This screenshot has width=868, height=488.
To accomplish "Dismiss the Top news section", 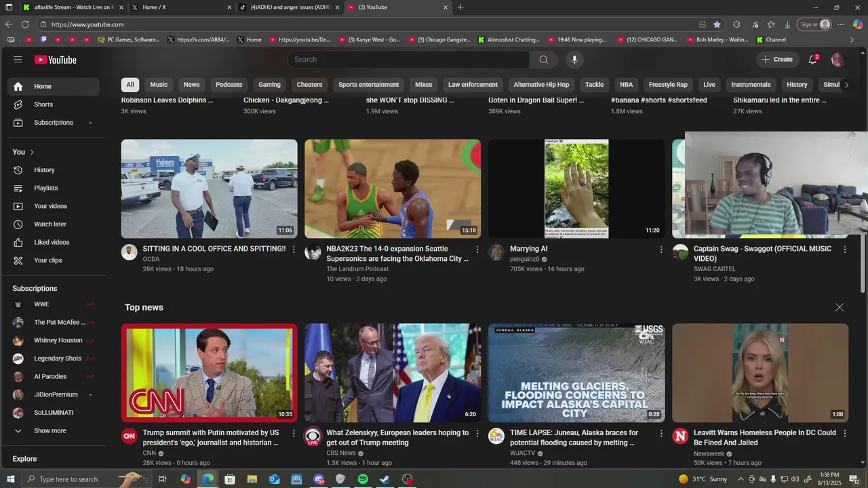I will tap(840, 308).
